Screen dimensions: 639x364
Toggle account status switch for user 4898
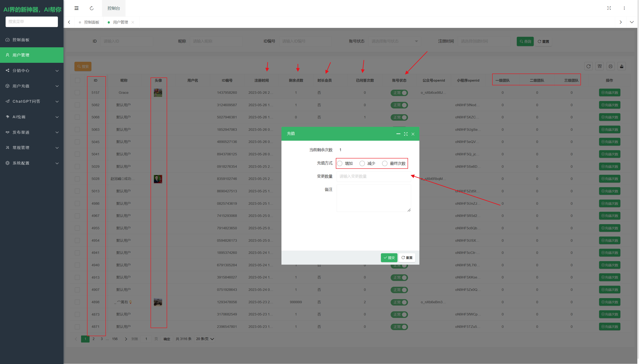399,302
